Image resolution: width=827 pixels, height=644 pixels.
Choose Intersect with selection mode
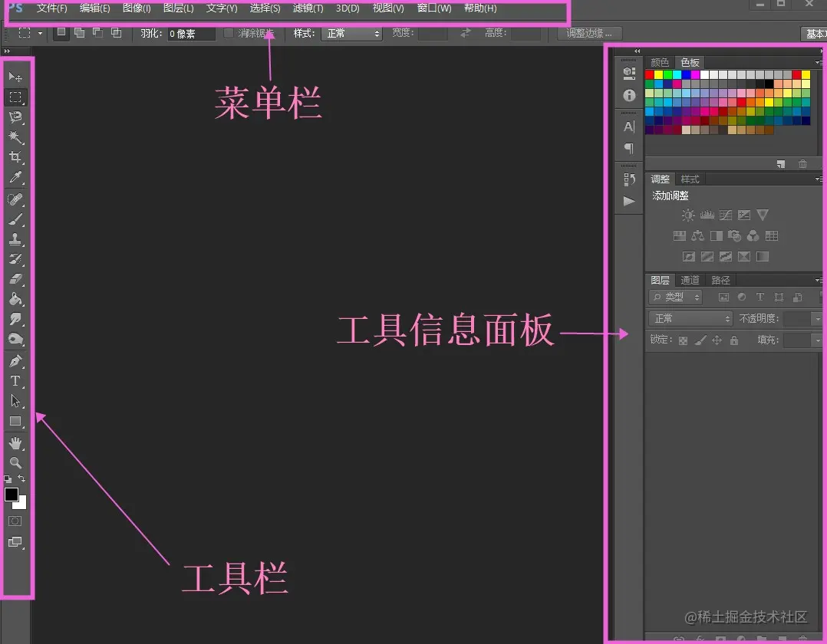[x=116, y=33]
